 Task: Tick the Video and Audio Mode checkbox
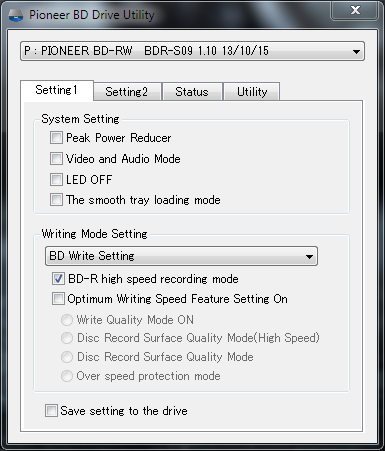coord(56,158)
